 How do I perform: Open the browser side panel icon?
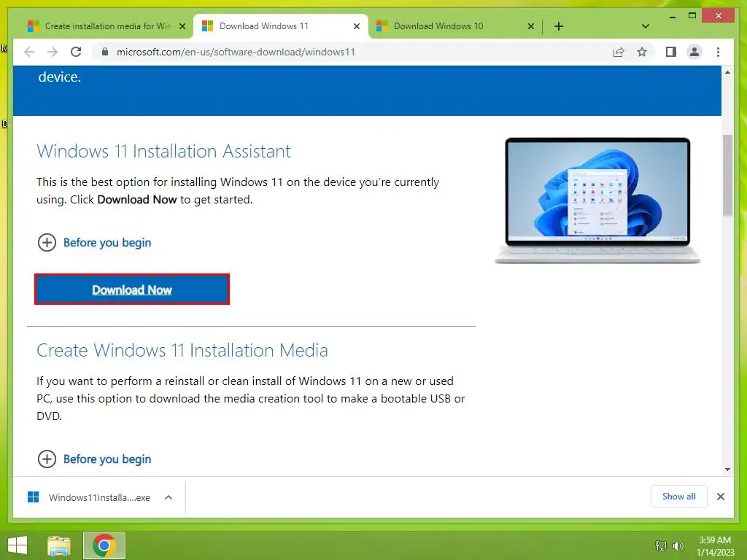click(x=671, y=52)
